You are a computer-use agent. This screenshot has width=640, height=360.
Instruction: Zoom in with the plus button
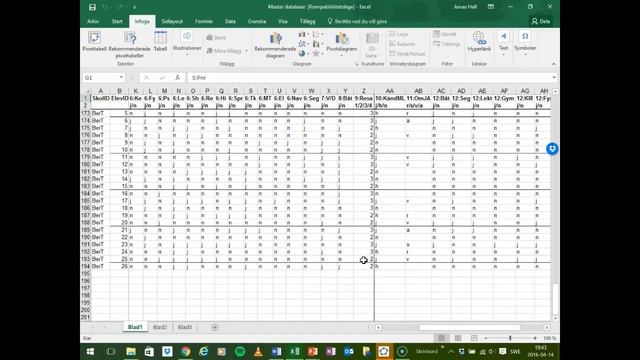pos(535,338)
